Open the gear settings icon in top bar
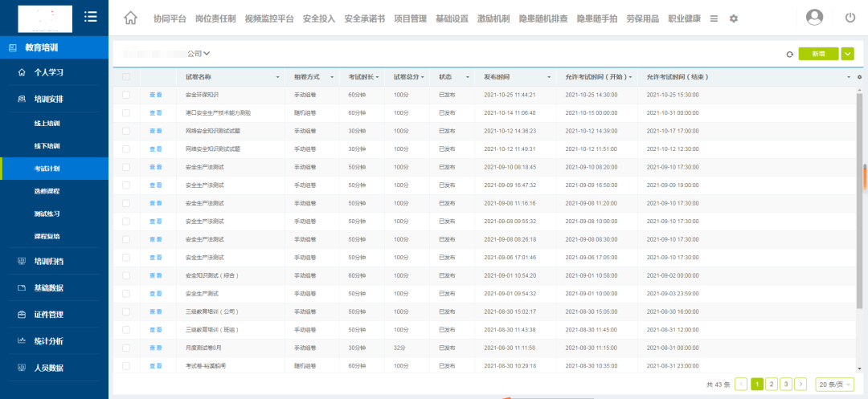Image resolution: width=868 pixels, height=399 pixels. pos(733,18)
